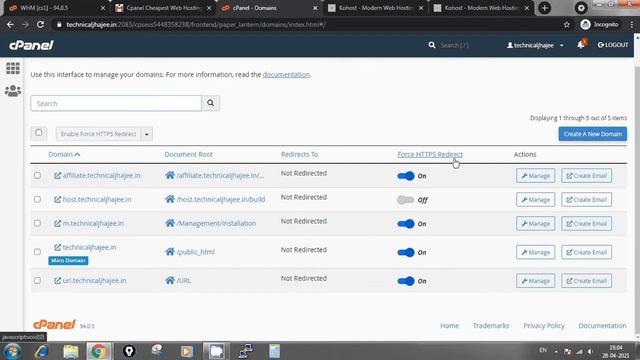The image size is (640, 360).
Task: Enable HTTPS redirect for host.technicaljhajee.in
Action: tap(406, 200)
